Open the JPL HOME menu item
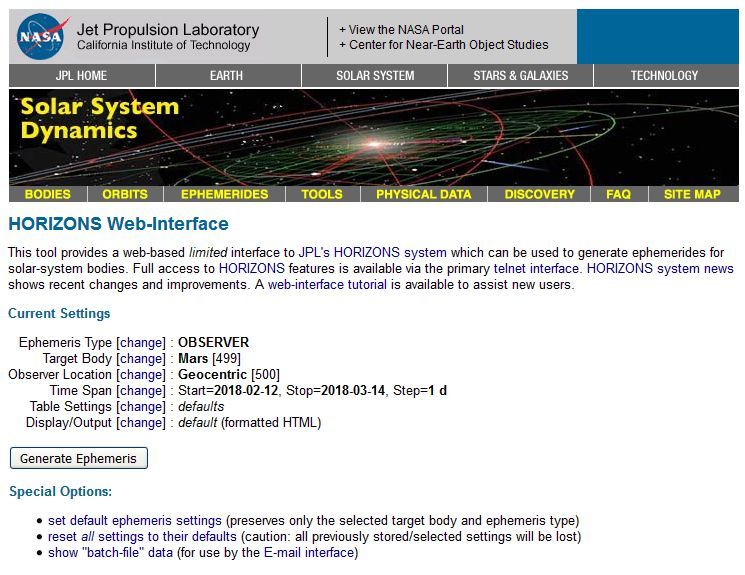The width and height of the screenshot is (745, 575). click(82, 76)
